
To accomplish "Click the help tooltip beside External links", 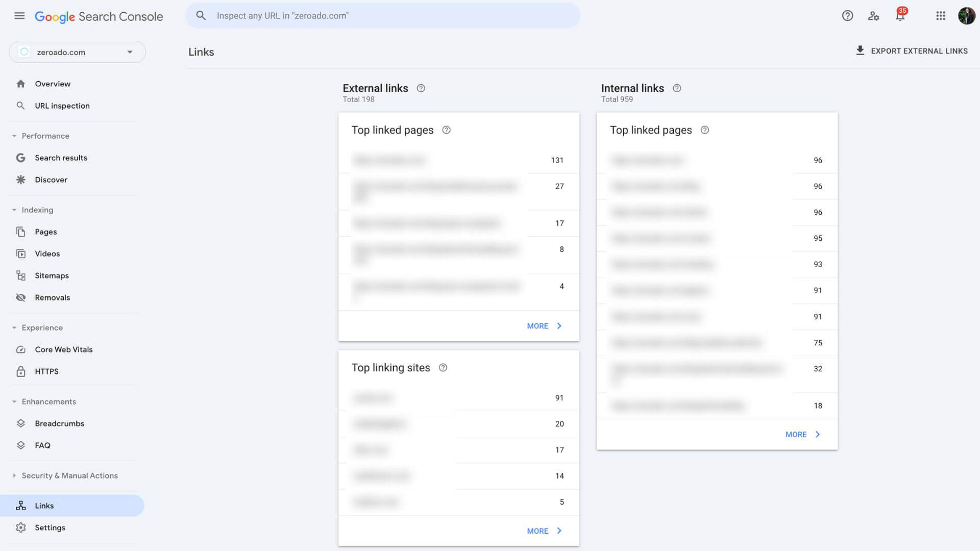I will [x=421, y=88].
